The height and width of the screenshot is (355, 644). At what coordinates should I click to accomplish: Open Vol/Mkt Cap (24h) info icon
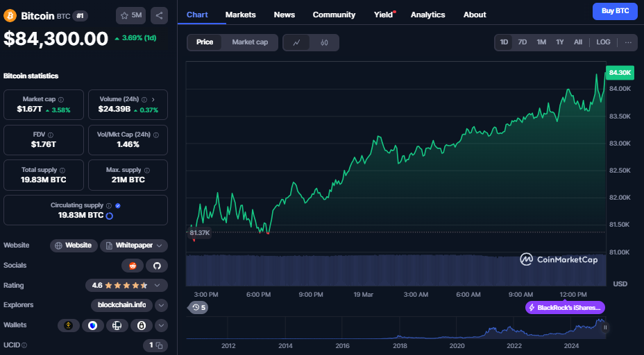click(x=156, y=135)
